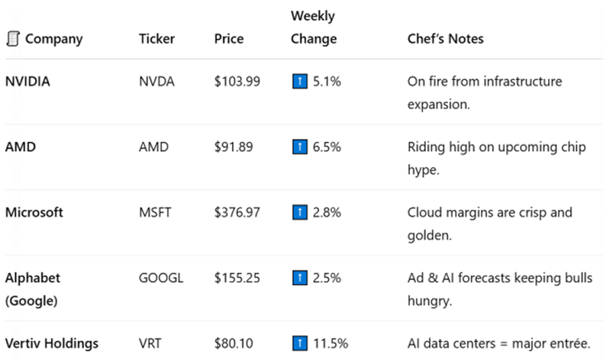The width and height of the screenshot is (603, 364).
Task: Click the $376.97 price cell
Action: [237, 212]
